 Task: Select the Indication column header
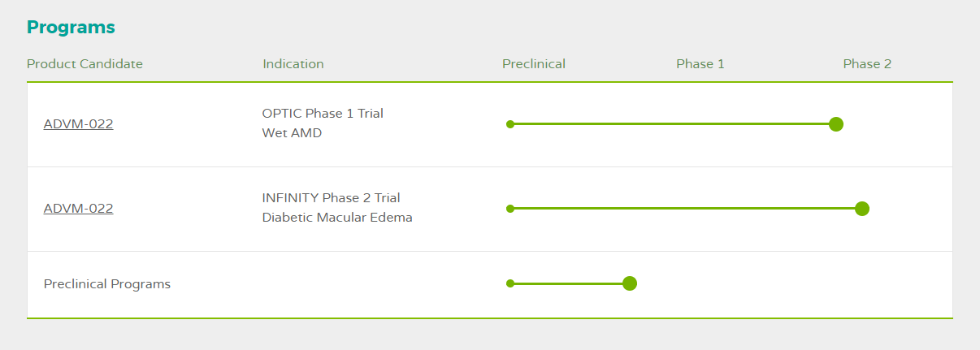point(293,63)
